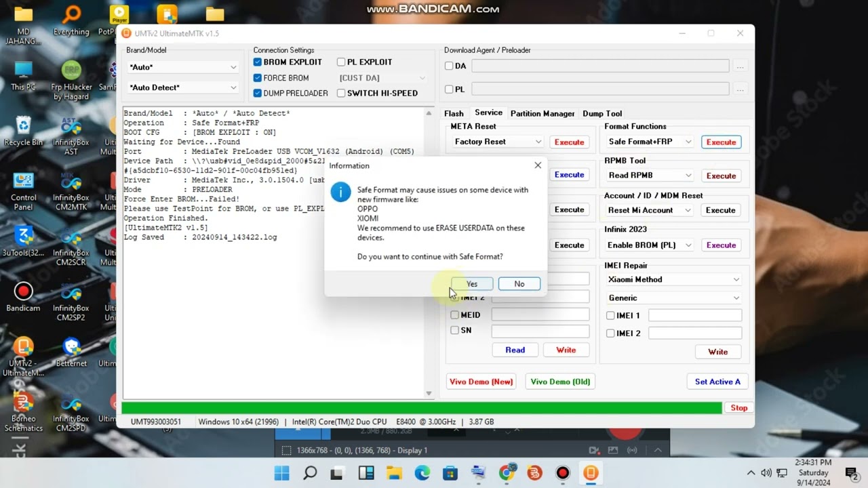Open the [CUST DA] dropdown
Image resolution: width=868 pixels, height=488 pixels.
tap(382, 78)
